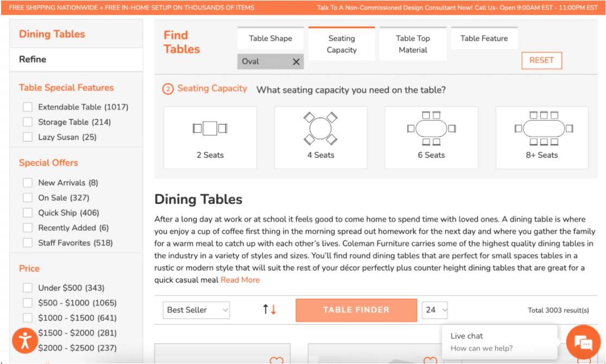
Task: Open the Table Top Material tab
Action: (x=413, y=44)
